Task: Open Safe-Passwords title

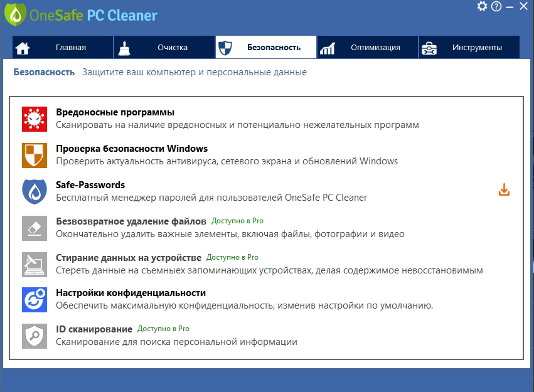Action: tap(90, 185)
